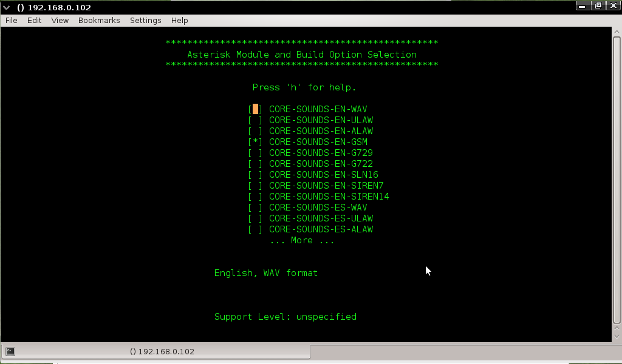This screenshot has height=364, width=622.
Task: Click the 'English, WAV format' description
Action: [x=266, y=273]
